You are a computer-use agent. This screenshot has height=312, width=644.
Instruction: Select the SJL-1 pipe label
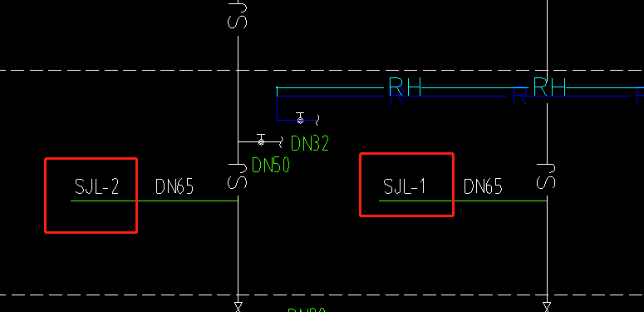tap(405, 186)
